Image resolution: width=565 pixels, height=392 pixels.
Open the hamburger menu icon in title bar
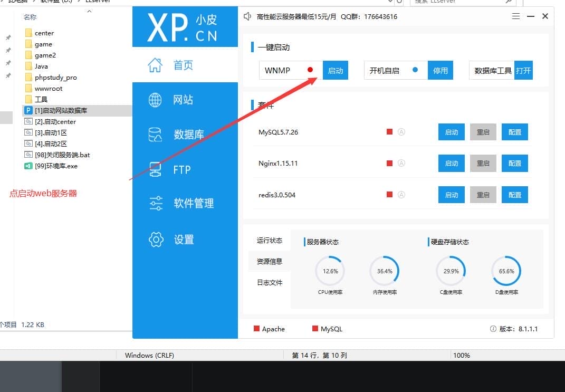click(516, 16)
